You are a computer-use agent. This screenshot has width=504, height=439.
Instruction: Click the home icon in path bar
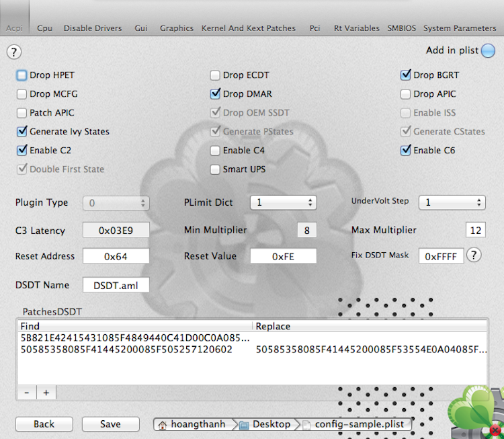coord(163,425)
